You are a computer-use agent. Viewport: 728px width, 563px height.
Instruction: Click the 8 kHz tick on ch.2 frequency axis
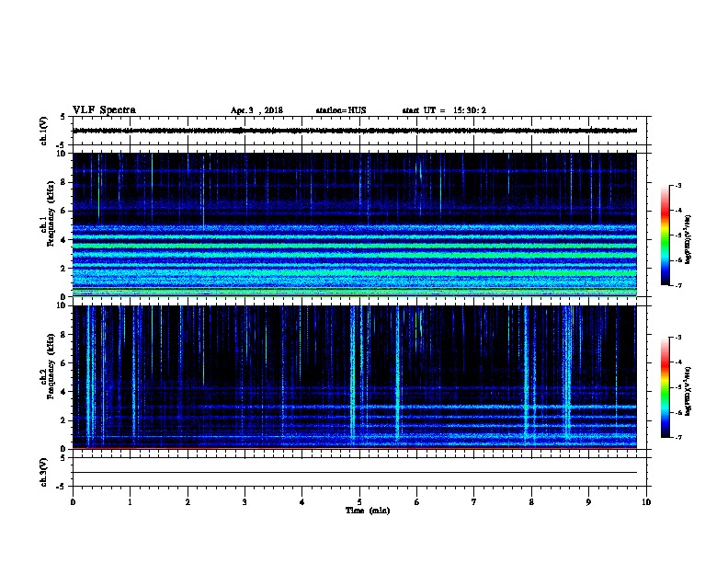tap(64, 335)
